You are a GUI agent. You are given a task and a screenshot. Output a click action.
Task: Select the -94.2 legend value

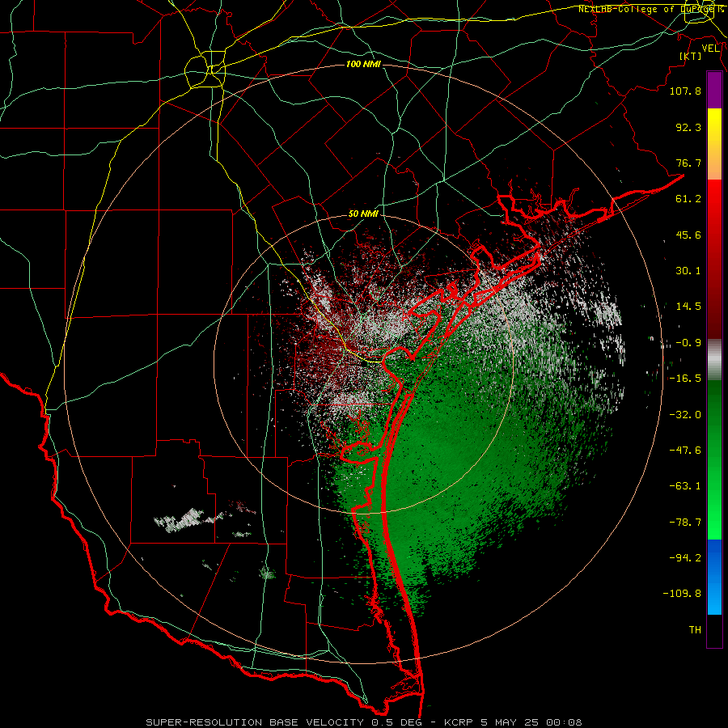coord(685,558)
